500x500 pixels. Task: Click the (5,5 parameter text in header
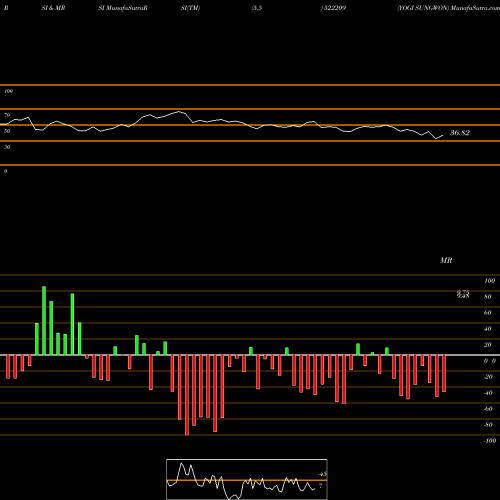tap(257, 8)
